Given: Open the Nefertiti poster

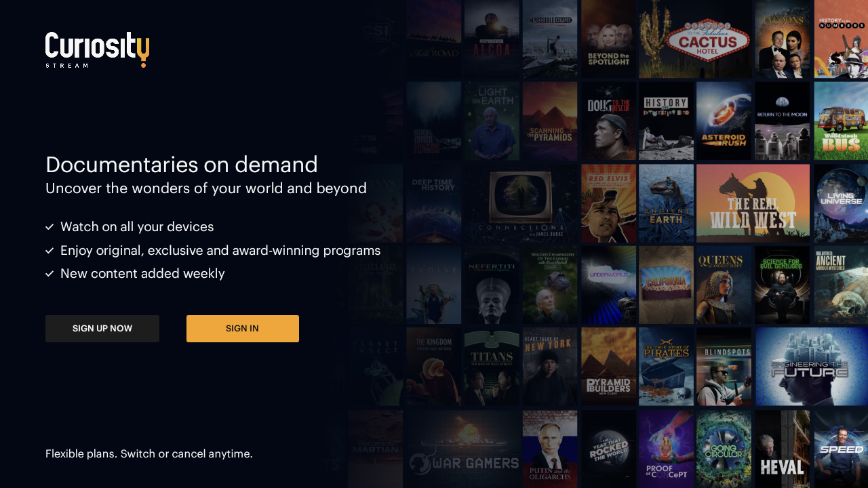Looking at the screenshot, I should (x=492, y=285).
